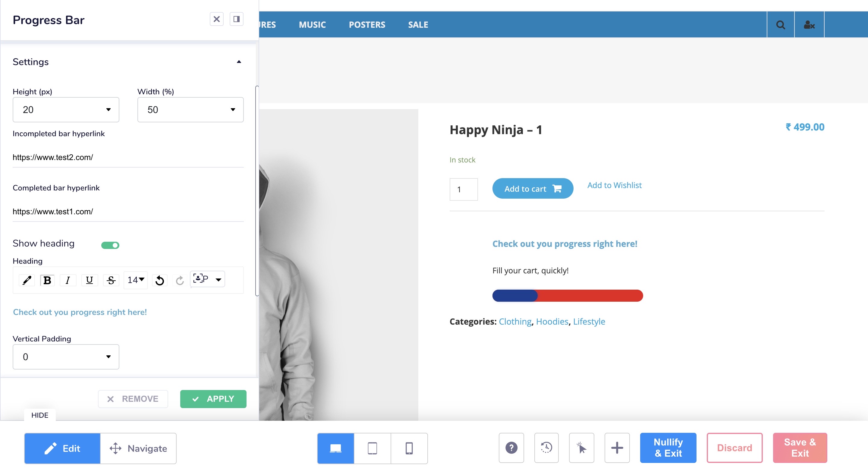
Task: Select the MUSIC navigation tab
Action: (312, 25)
